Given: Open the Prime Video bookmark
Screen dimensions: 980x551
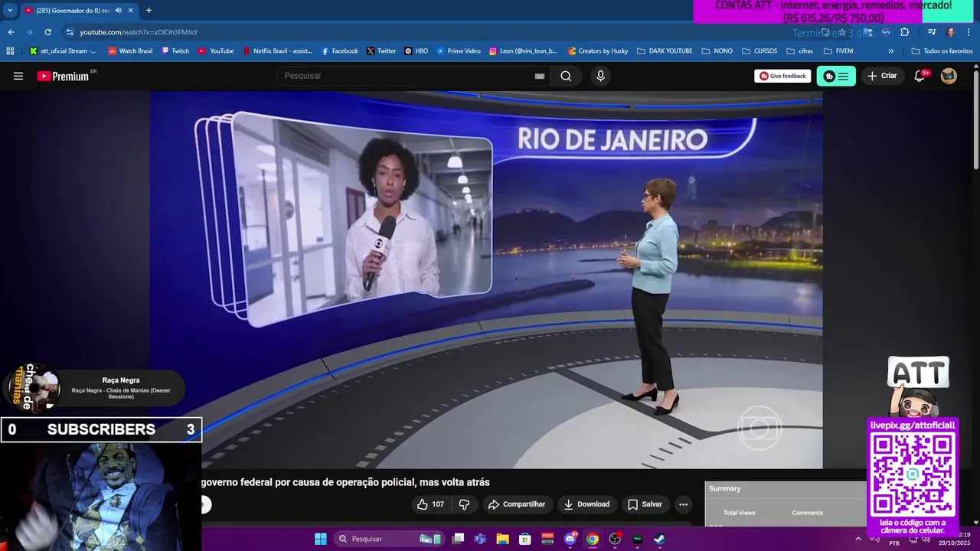Looking at the screenshot, I should click(459, 51).
